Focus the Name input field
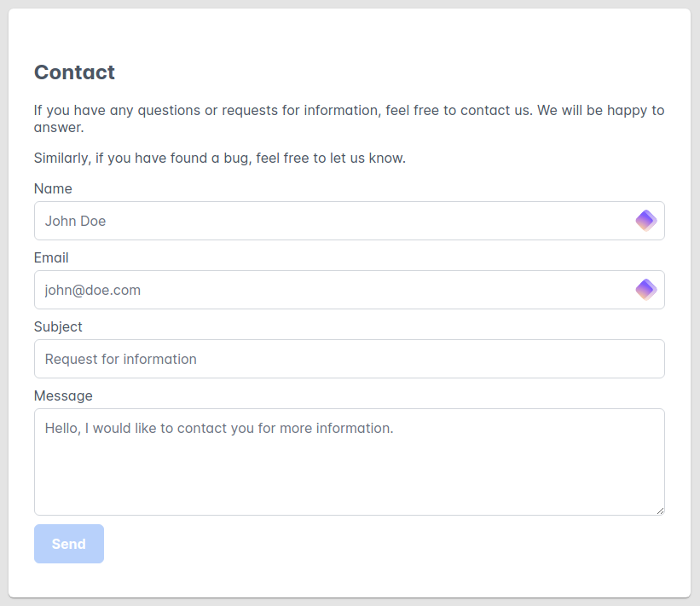The image size is (700, 606). click(333, 221)
